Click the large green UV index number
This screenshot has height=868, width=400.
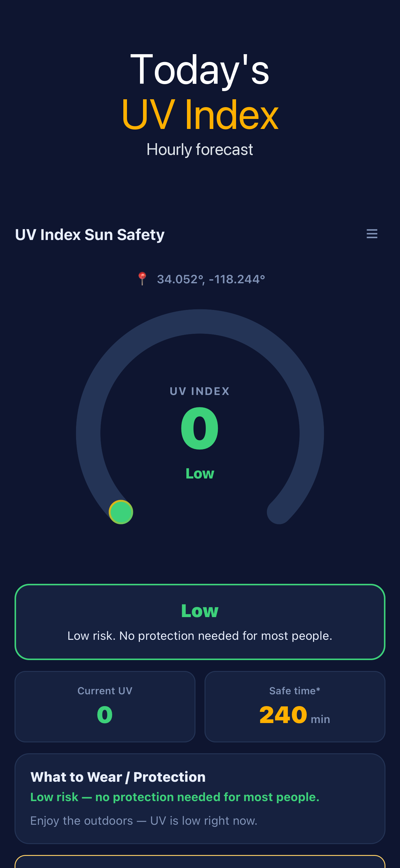click(x=200, y=428)
